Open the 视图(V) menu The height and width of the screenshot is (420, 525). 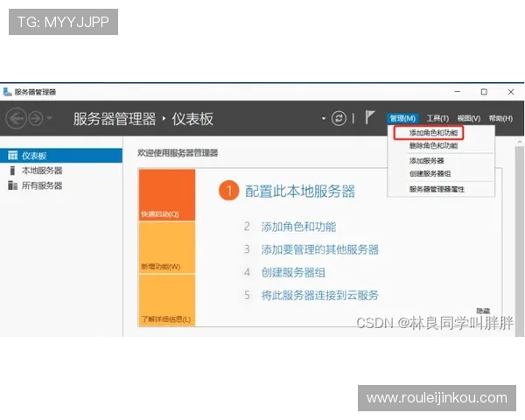[x=469, y=118]
